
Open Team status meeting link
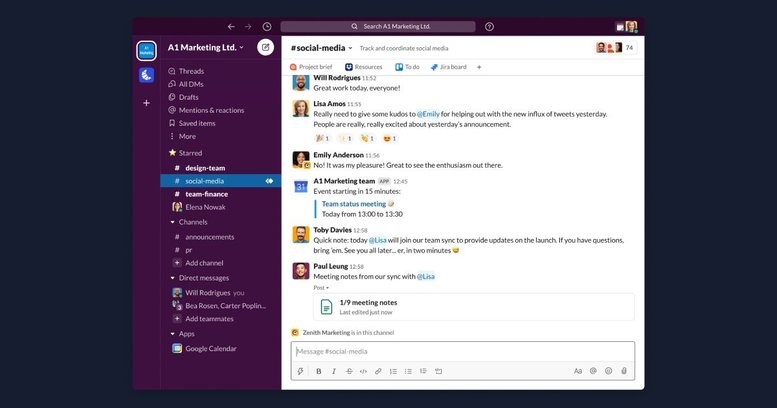point(354,204)
